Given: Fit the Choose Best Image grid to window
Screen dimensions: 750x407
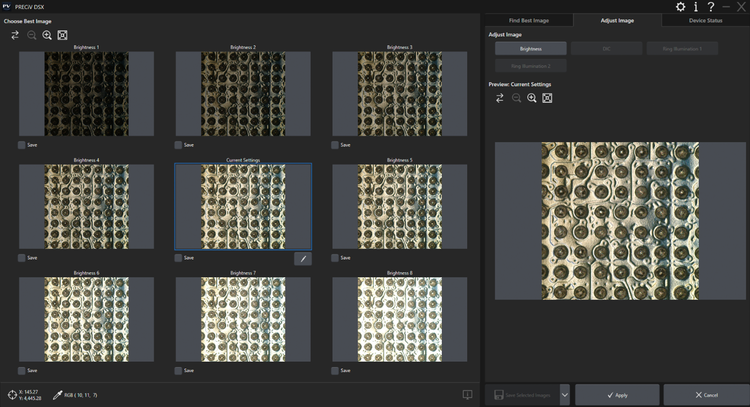Looking at the screenshot, I should coord(62,34).
